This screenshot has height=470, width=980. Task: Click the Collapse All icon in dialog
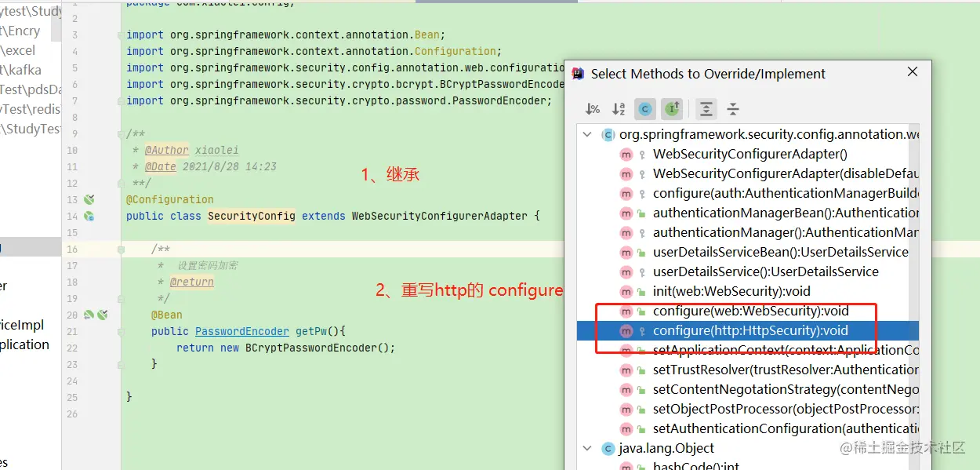(733, 109)
